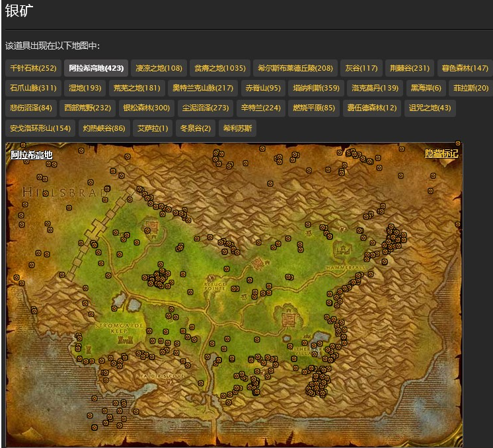Select the 菲拉斯(20) tab
Screen dimensions: 493x448
pos(471,88)
